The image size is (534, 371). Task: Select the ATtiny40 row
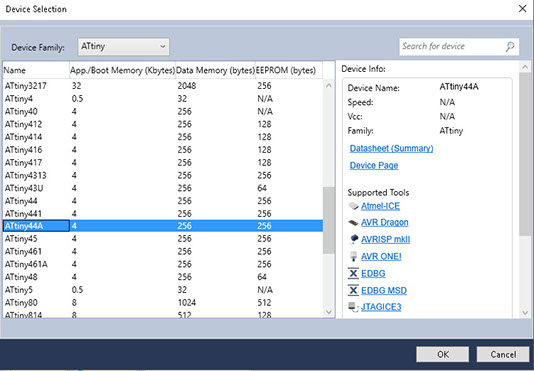point(163,111)
